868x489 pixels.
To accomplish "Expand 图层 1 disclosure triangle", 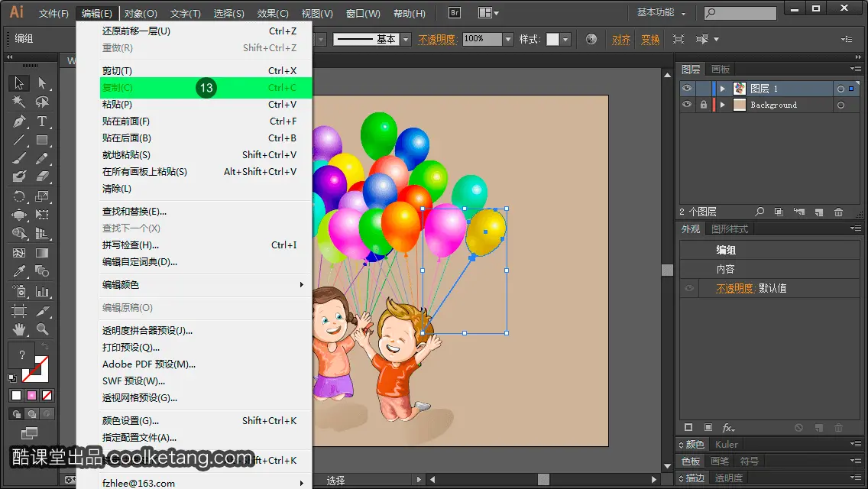I will 722,89.
